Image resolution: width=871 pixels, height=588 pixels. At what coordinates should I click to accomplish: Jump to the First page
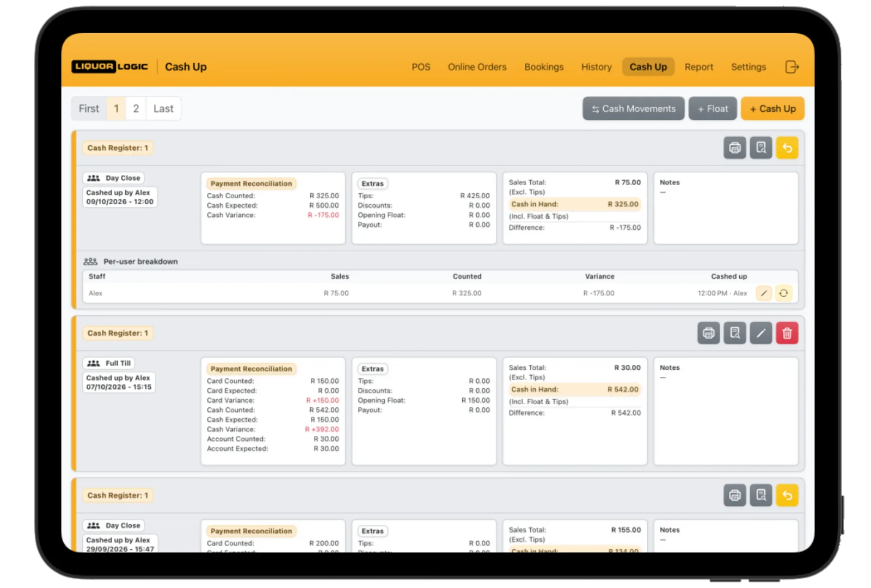coord(89,108)
